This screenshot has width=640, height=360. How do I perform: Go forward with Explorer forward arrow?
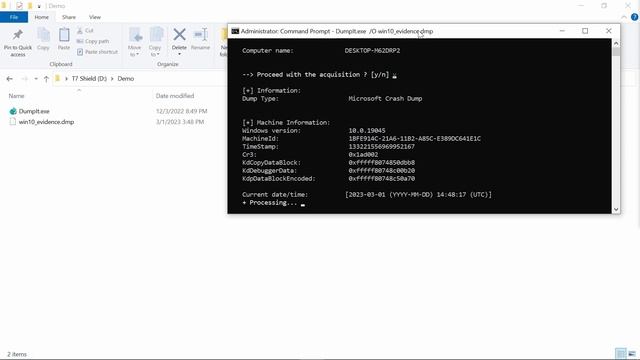(x=24, y=79)
